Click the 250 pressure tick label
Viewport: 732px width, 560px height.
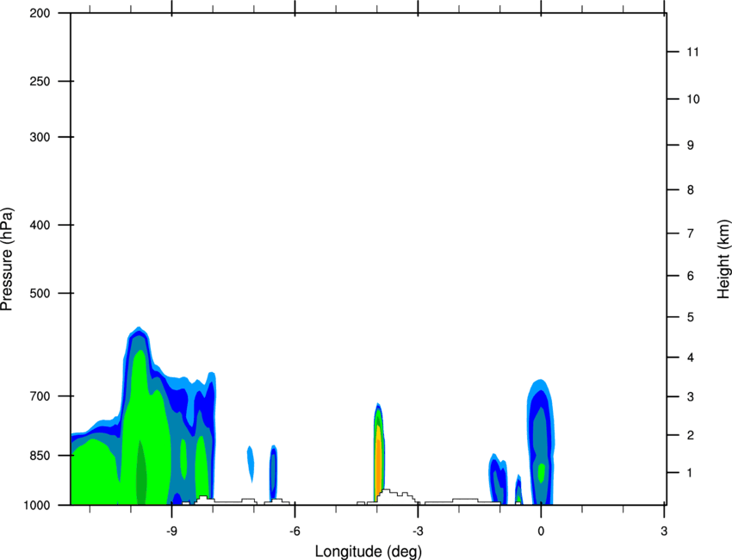40,81
